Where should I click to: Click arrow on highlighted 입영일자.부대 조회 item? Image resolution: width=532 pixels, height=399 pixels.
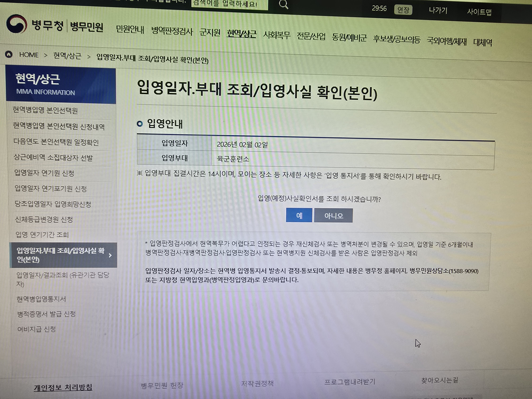tap(110, 255)
